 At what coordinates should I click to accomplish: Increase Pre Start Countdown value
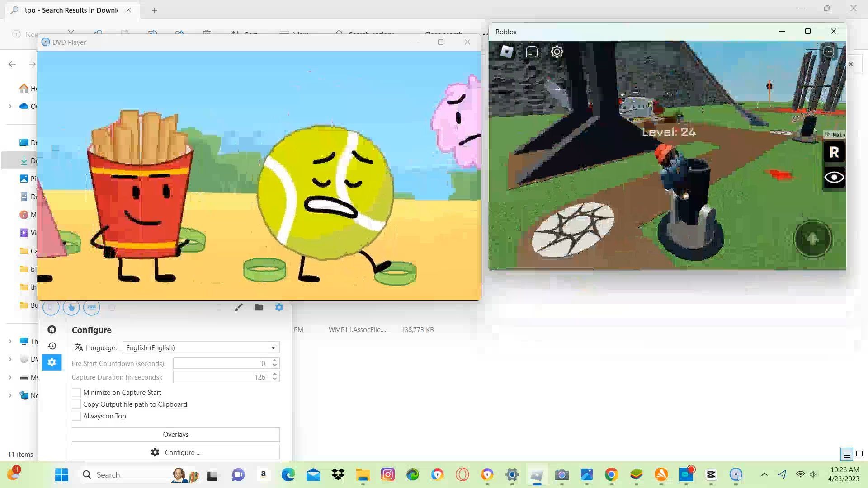[x=274, y=361]
